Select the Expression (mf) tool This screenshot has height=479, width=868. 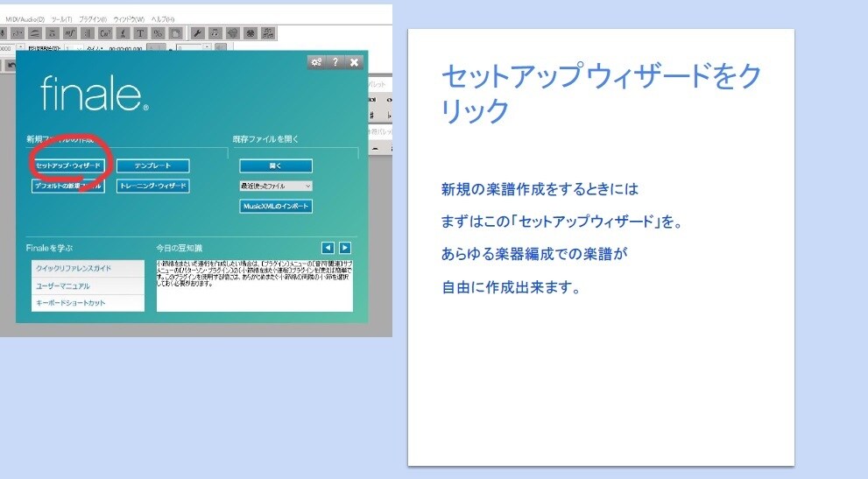pos(70,33)
